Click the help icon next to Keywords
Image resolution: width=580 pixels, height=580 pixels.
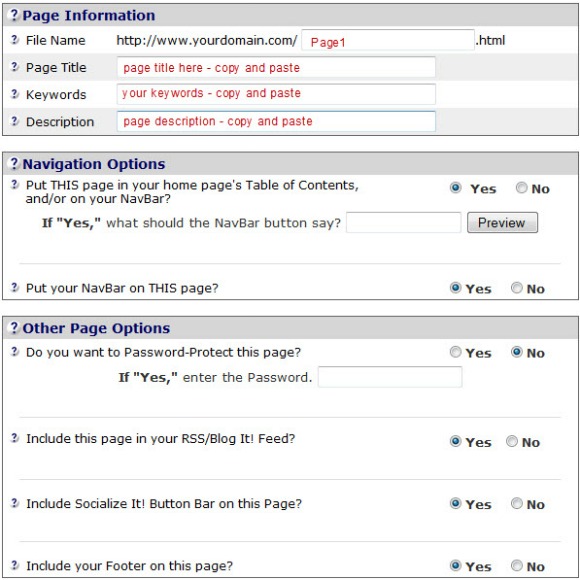point(14,94)
